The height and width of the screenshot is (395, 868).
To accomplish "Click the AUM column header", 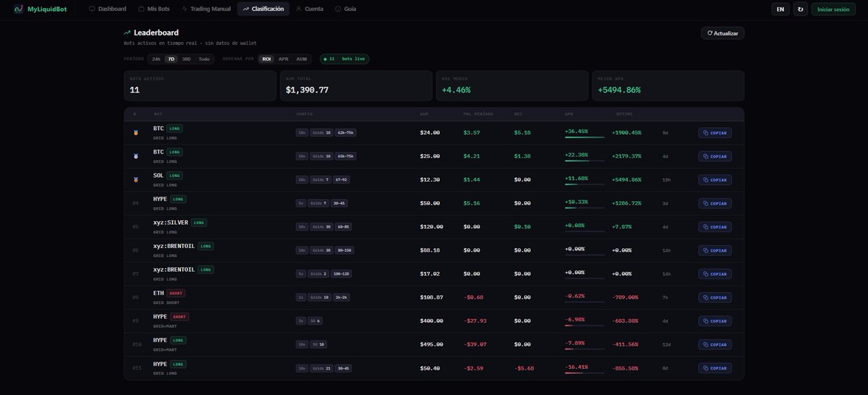I will click(x=424, y=114).
